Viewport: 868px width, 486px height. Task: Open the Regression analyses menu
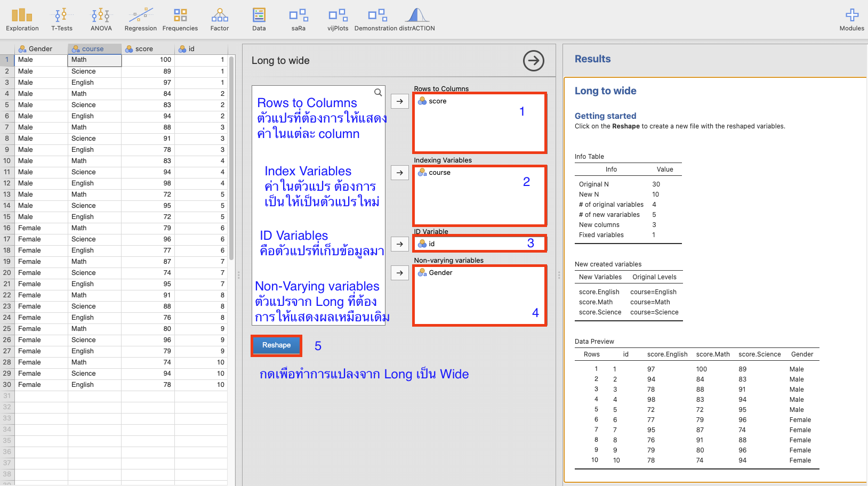140,20
